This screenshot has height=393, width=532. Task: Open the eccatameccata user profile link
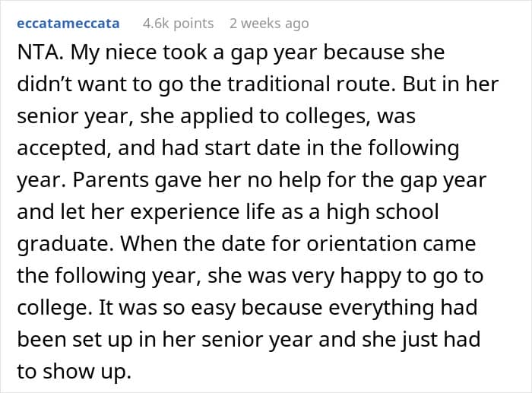pos(68,24)
